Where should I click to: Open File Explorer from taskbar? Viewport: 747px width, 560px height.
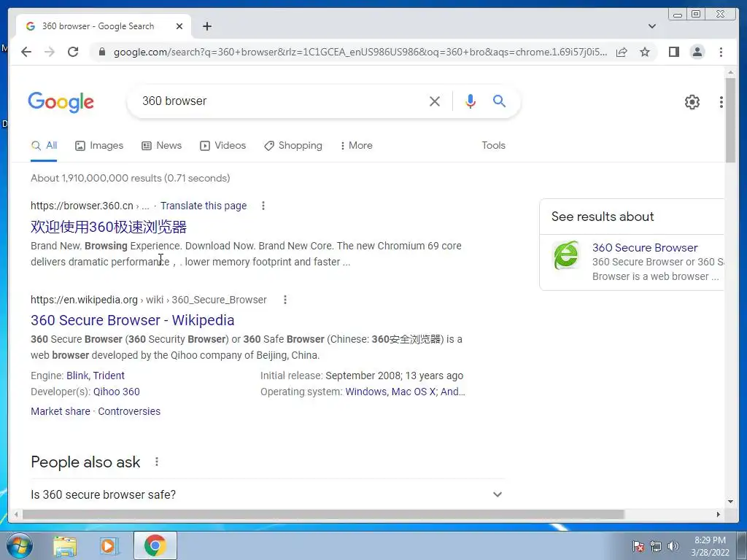tap(64, 545)
